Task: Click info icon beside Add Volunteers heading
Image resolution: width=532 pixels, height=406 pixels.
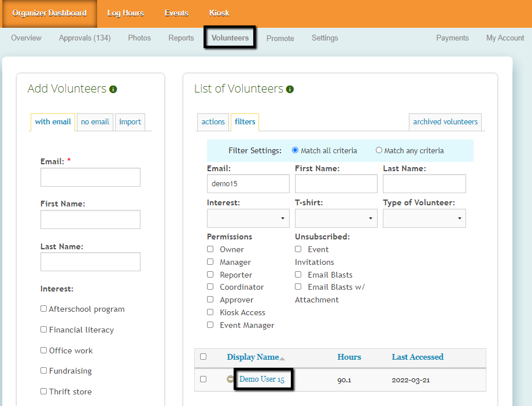Action: pyautogui.click(x=113, y=89)
